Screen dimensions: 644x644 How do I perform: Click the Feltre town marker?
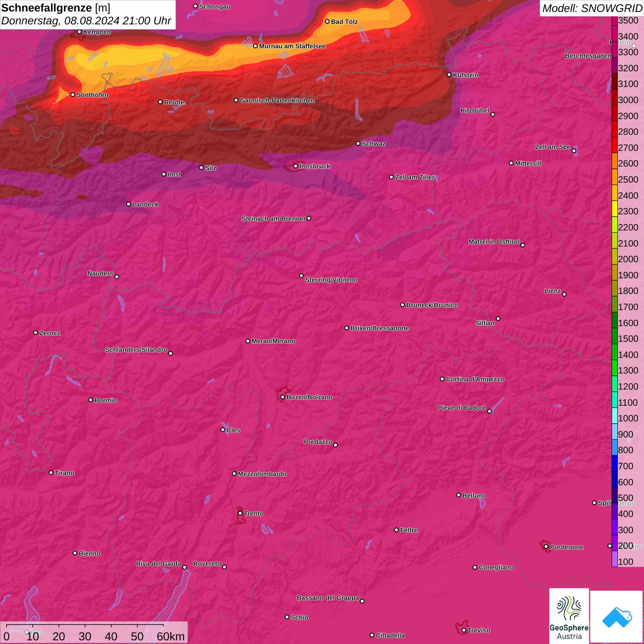coord(396,530)
